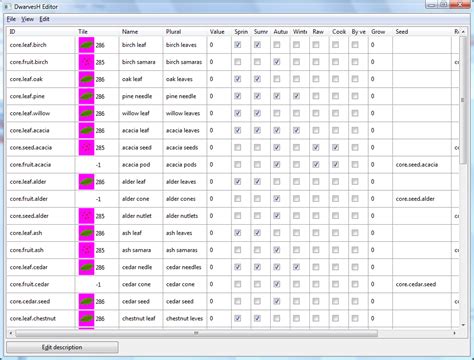This screenshot has height=360, width=474.
Task: Click the acacia seed tile image
Action: pos(86,148)
